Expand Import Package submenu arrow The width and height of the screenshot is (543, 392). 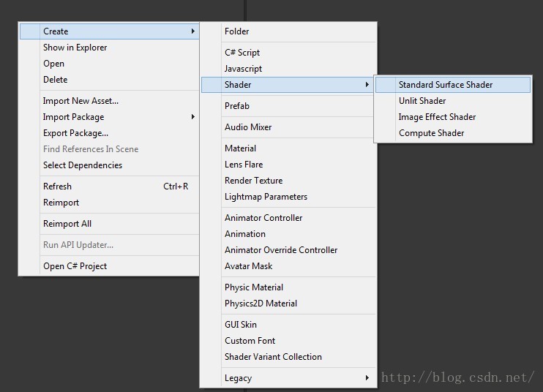(x=193, y=117)
